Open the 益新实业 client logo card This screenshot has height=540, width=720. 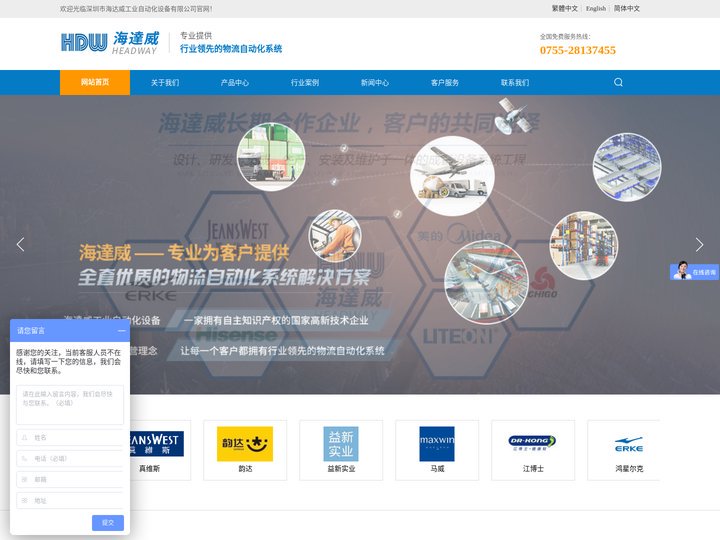(x=341, y=450)
